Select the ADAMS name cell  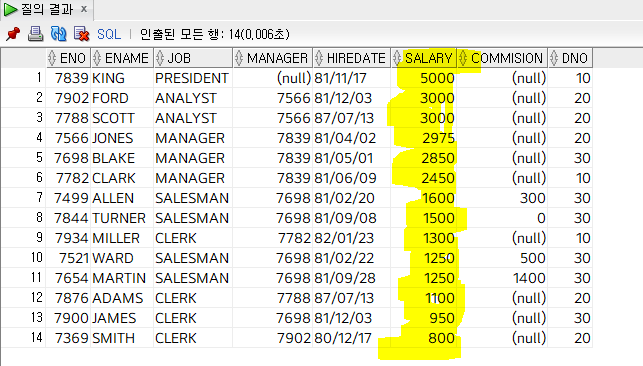(x=122, y=298)
